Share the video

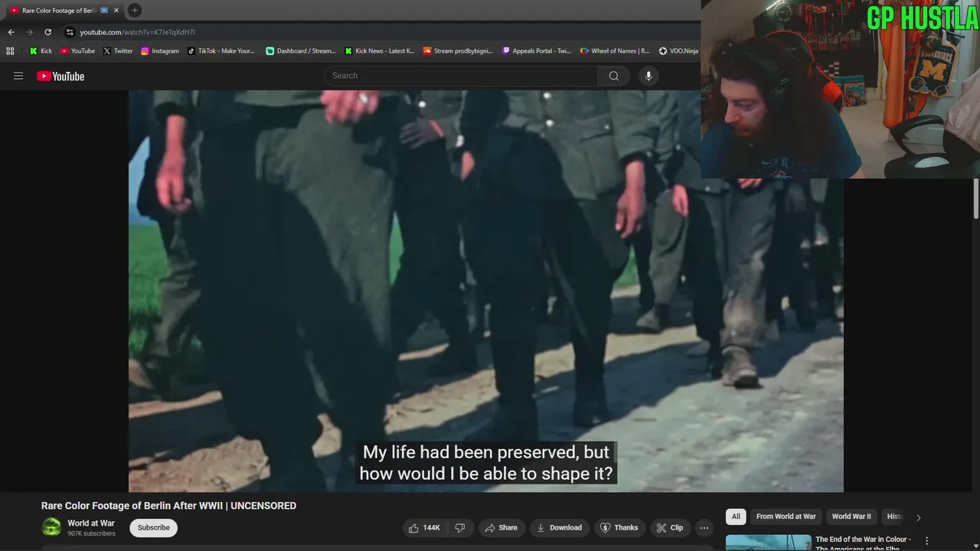[501, 527]
